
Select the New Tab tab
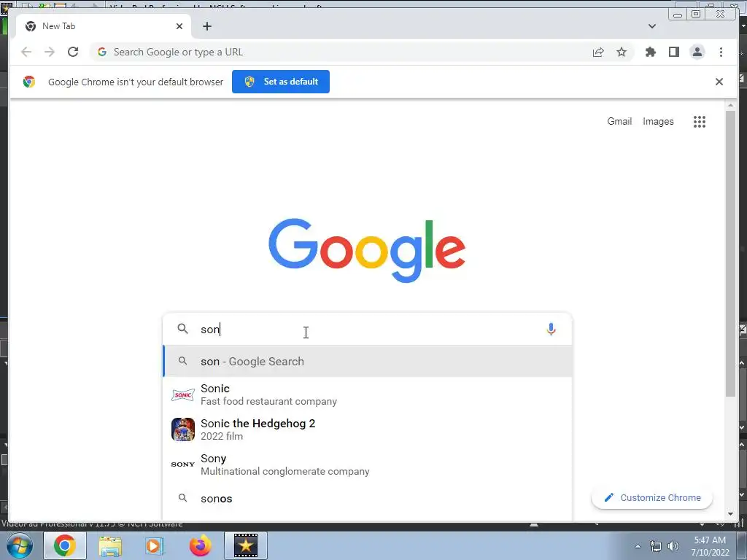104,26
